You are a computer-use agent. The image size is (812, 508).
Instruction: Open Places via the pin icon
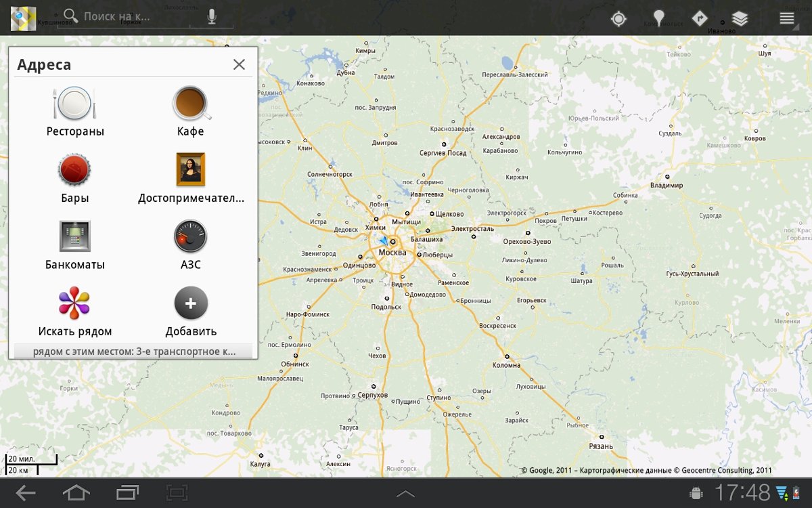[x=658, y=18]
